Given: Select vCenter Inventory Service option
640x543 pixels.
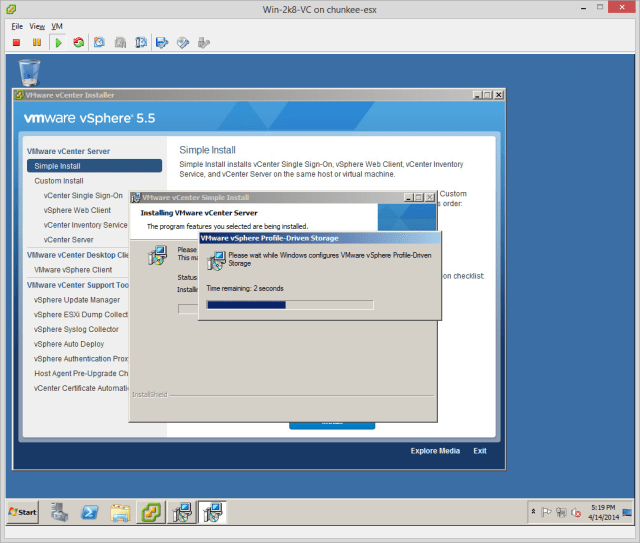Looking at the screenshot, I should 85,225.
